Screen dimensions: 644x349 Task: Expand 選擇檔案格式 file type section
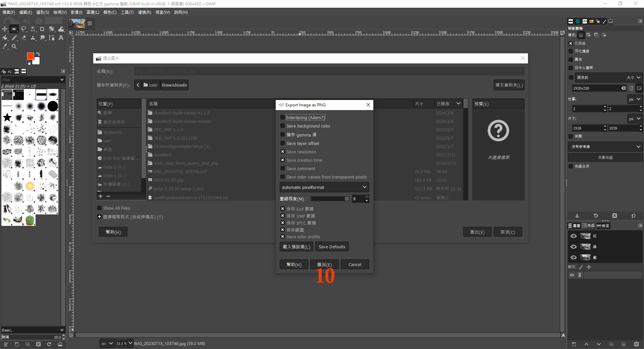pos(99,217)
